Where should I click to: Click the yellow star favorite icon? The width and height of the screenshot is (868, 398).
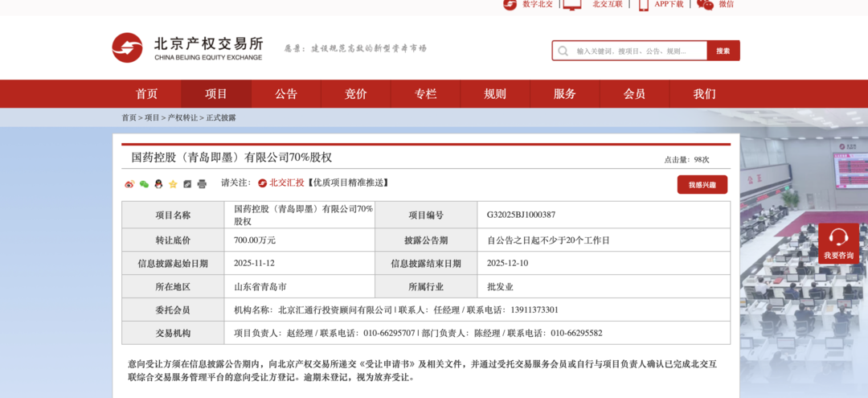[173, 184]
